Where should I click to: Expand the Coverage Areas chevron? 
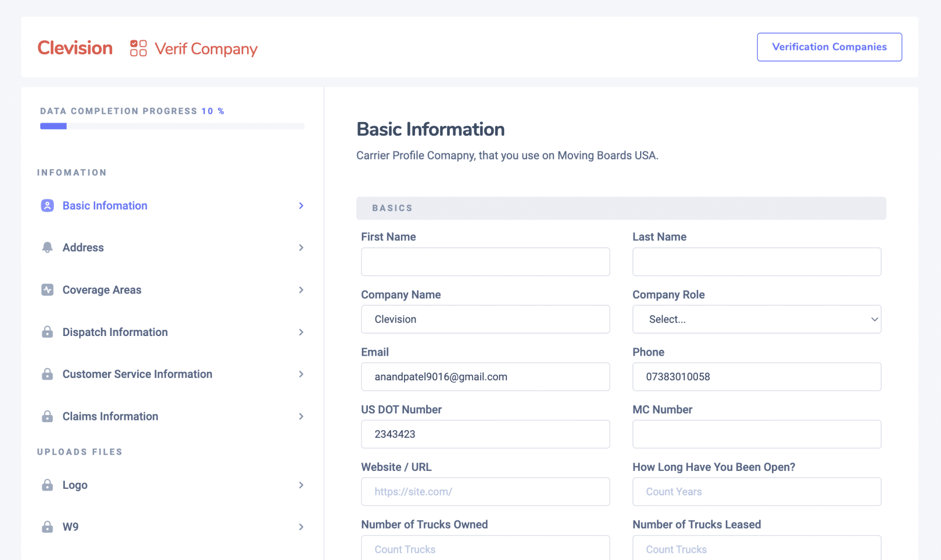point(301,290)
